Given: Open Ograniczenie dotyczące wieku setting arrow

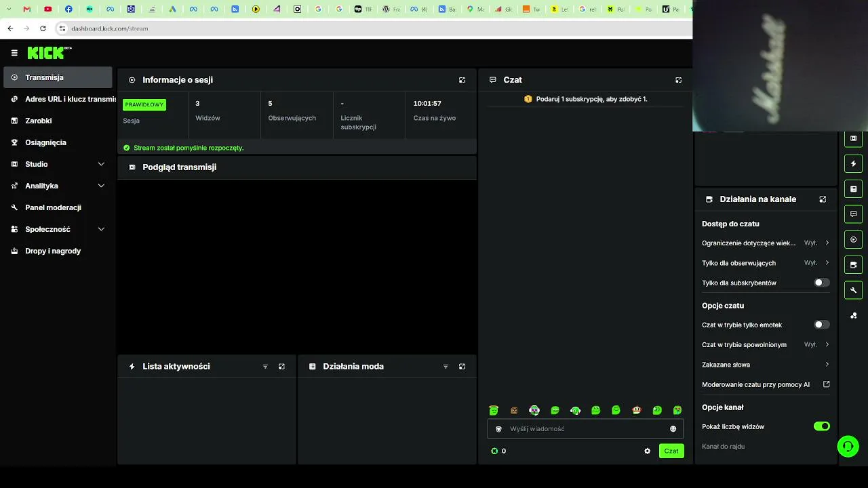Looking at the screenshot, I should (827, 243).
